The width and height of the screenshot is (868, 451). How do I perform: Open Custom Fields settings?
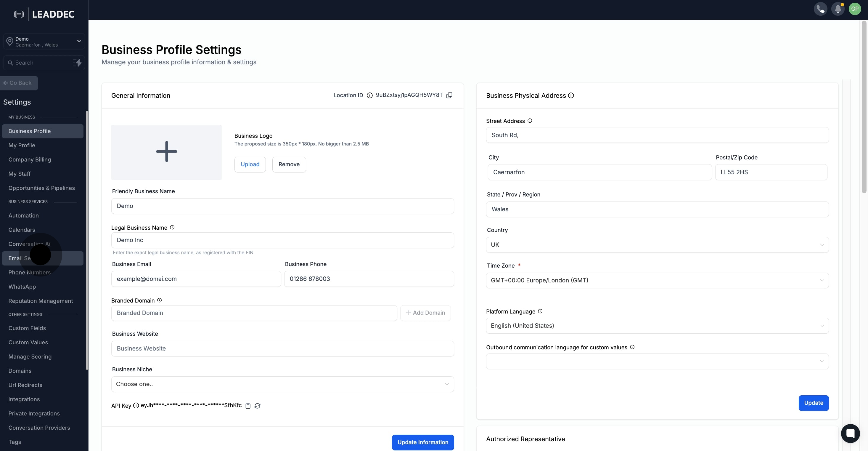click(43, 328)
